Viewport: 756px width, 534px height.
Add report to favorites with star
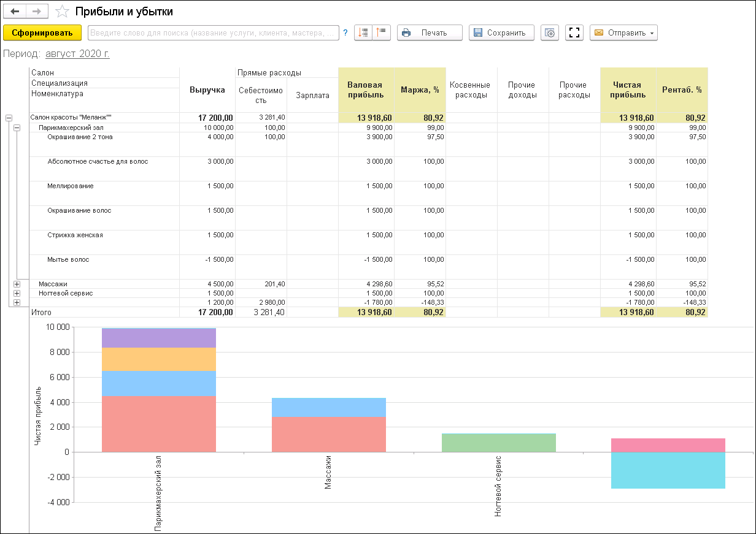click(x=62, y=12)
